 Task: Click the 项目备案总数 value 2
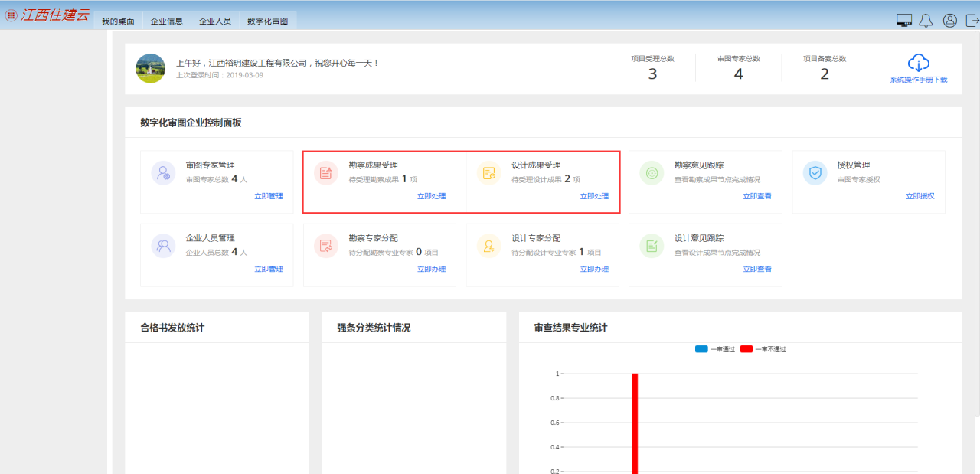point(825,74)
